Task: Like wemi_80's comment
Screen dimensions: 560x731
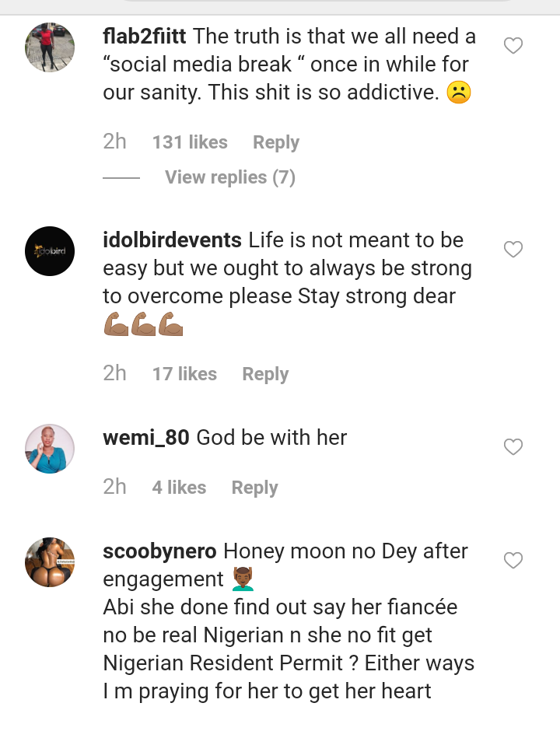Action: [x=513, y=447]
